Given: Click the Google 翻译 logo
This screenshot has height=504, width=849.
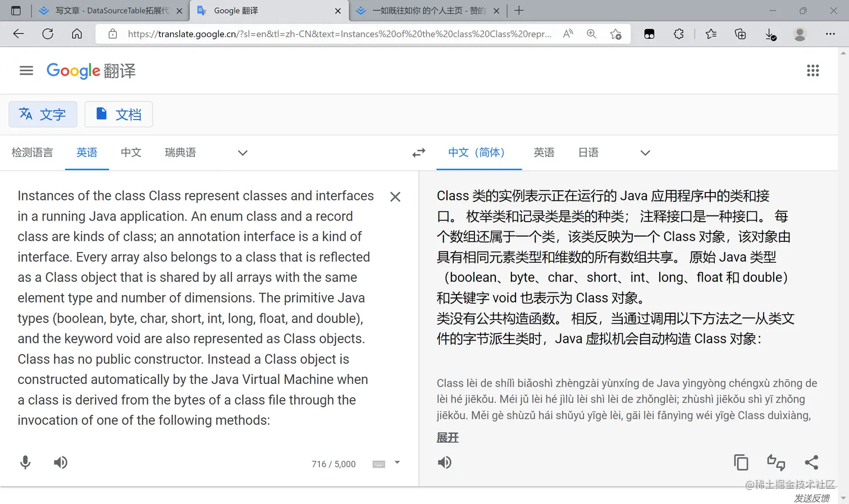Looking at the screenshot, I should click(91, 71).
